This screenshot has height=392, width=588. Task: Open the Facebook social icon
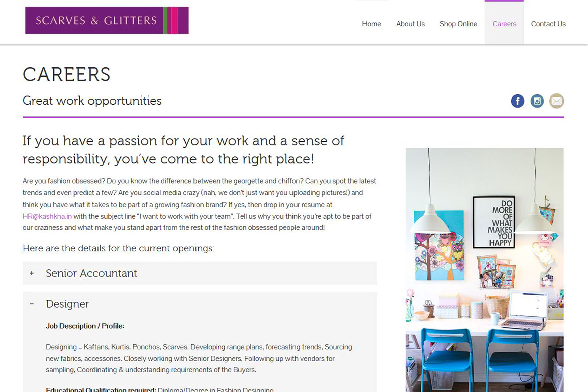pos(517,101)
